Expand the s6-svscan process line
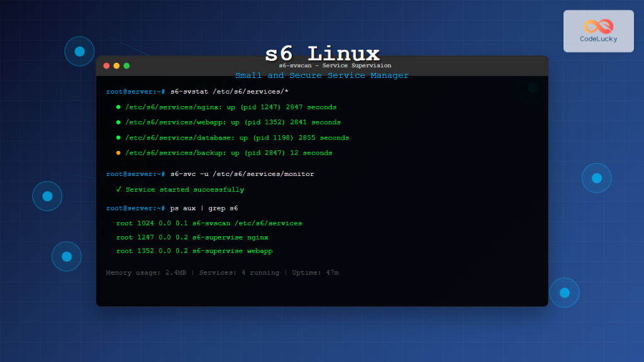 click(208, 223)
